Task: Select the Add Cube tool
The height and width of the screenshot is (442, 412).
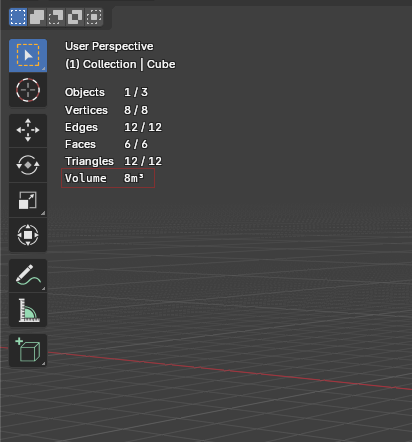Action: (28, 350)
